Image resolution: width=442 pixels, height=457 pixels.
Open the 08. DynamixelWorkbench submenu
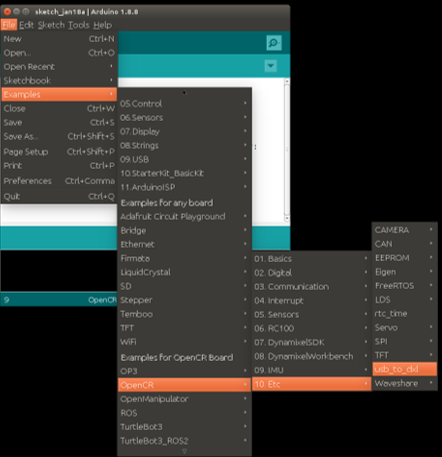(x=312, y=356)
